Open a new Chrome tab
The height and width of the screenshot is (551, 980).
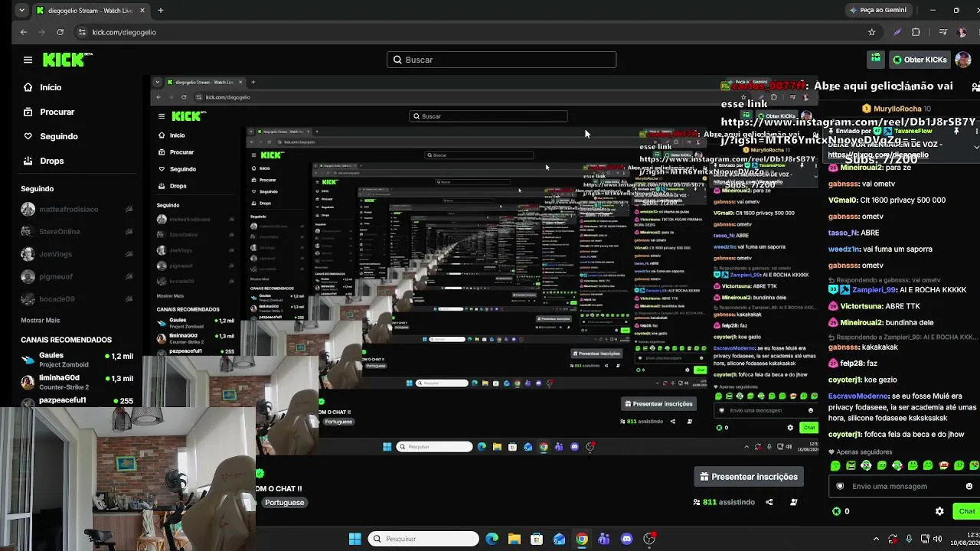tap(161, 11)
